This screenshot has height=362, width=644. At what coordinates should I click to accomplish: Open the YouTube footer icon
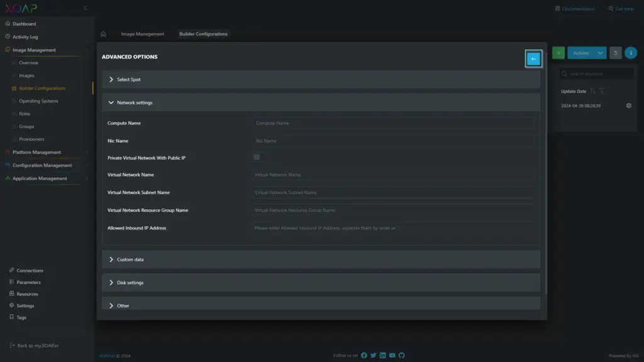392,356
